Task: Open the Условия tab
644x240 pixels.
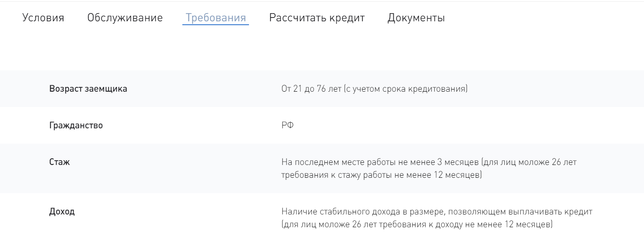Action: coord(43,18)
